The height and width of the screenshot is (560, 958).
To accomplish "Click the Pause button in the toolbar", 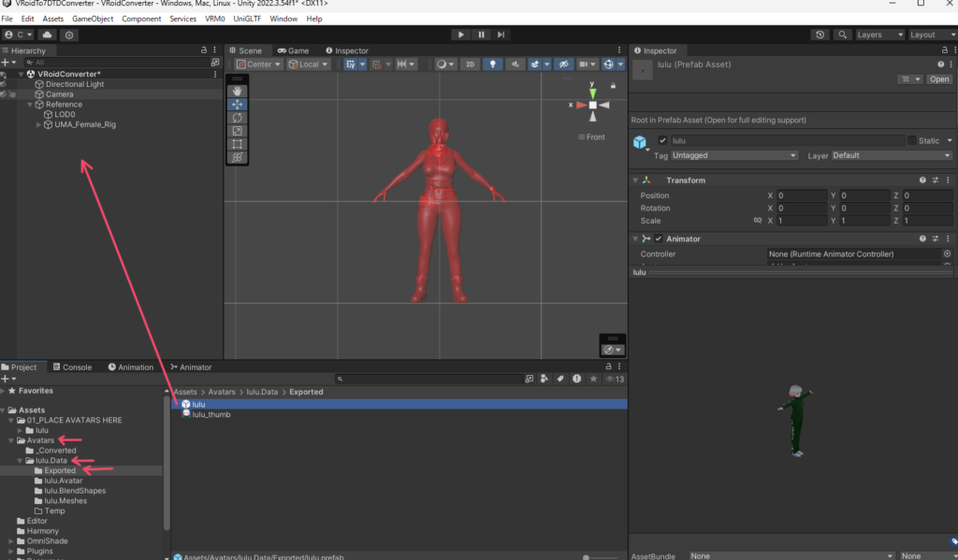I will (481, 35).
